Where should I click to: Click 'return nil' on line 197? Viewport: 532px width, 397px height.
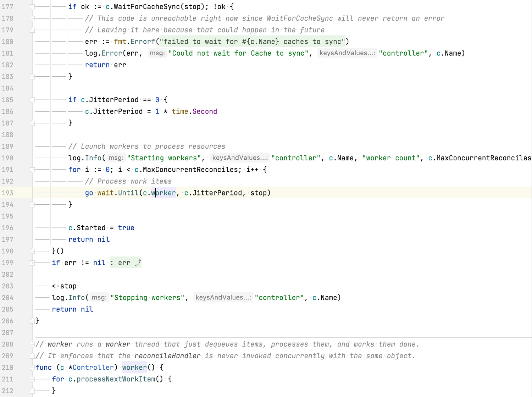(89, 239)
